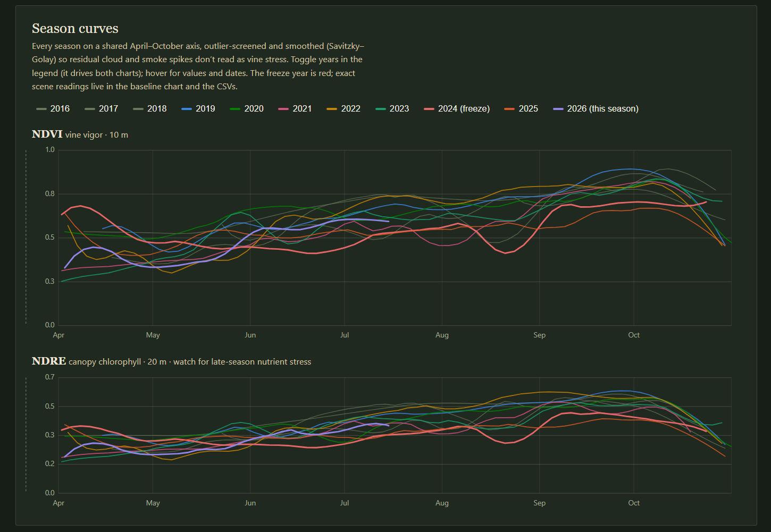Click inside the NDVI chart plot area
Screen dimensions: 771x532
[x=395, y=238]
